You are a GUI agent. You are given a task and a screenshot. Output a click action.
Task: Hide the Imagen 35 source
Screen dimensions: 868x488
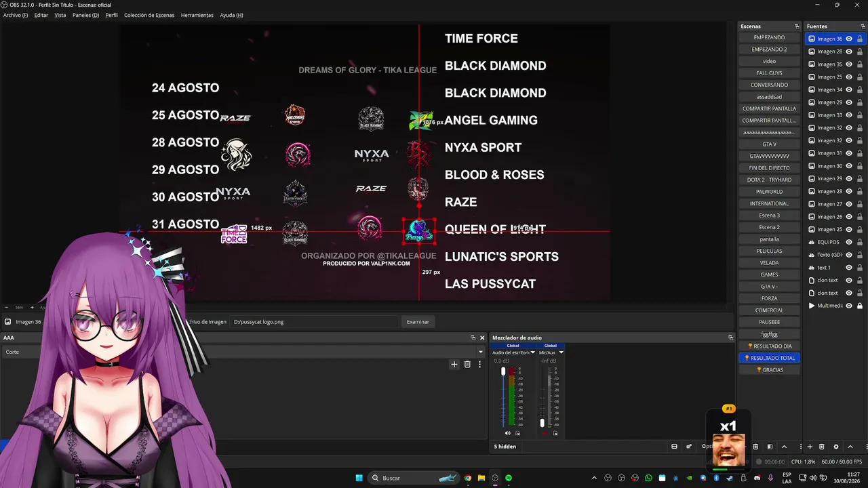pos(849,64)
